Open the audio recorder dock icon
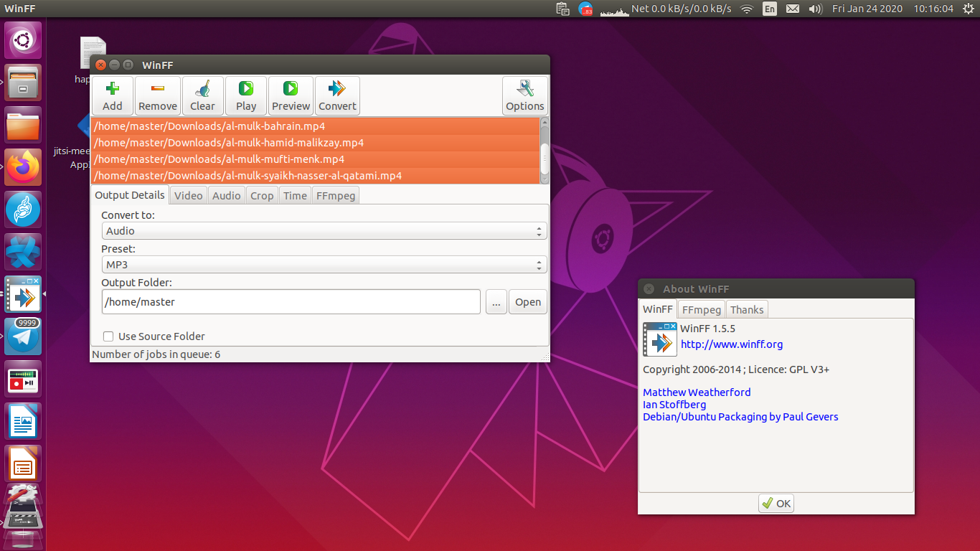The width and height of the screenshot is (980, 551). coord(23,379)
